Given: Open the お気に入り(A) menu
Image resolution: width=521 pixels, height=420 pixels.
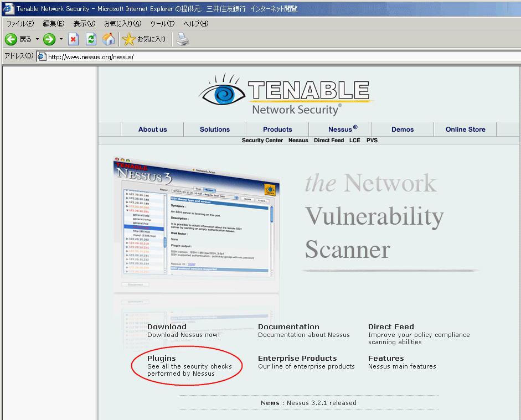Looking at the screenshot, I should pos(122,24).
